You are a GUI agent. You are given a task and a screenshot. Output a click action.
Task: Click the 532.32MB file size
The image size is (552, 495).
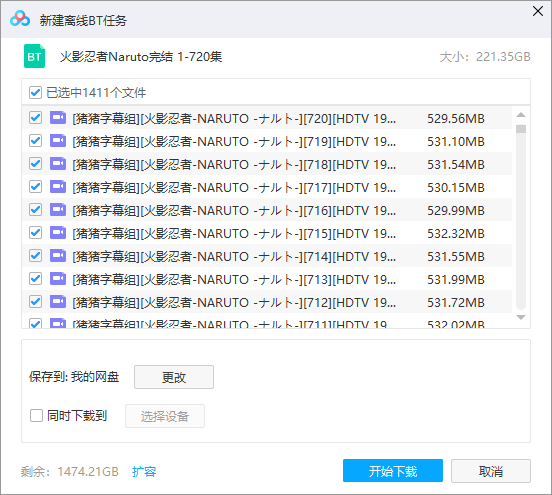tap(456, 233)
